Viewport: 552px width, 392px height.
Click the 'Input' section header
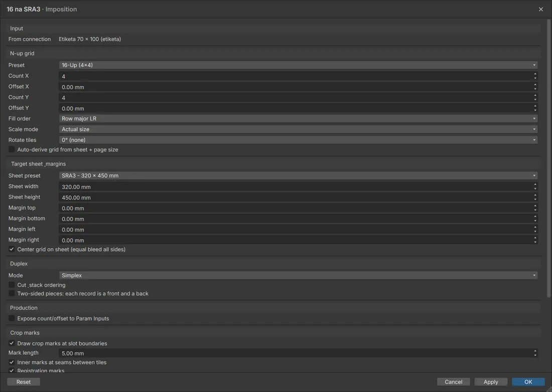[x=17, y=28]
